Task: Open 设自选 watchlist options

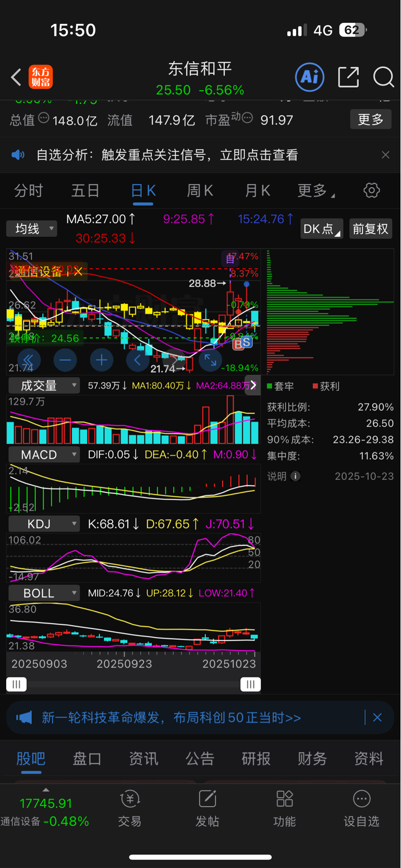Action: [361, 808]
